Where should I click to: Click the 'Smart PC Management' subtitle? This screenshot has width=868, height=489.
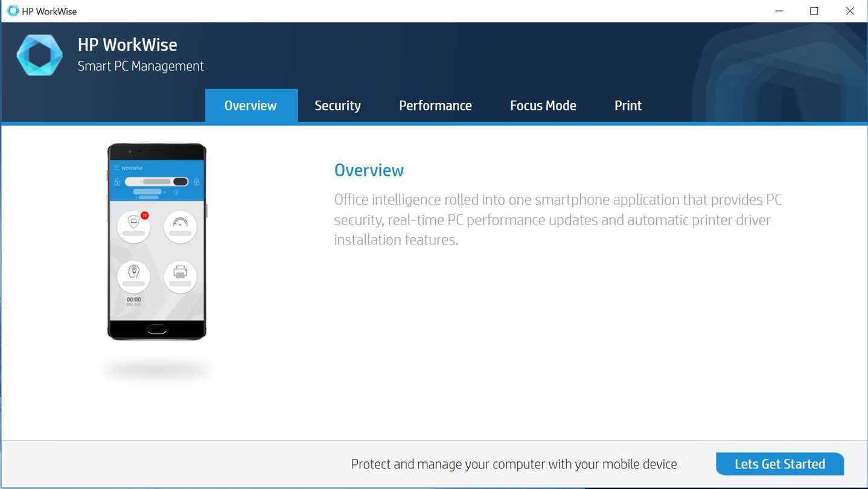pos(141,66)
